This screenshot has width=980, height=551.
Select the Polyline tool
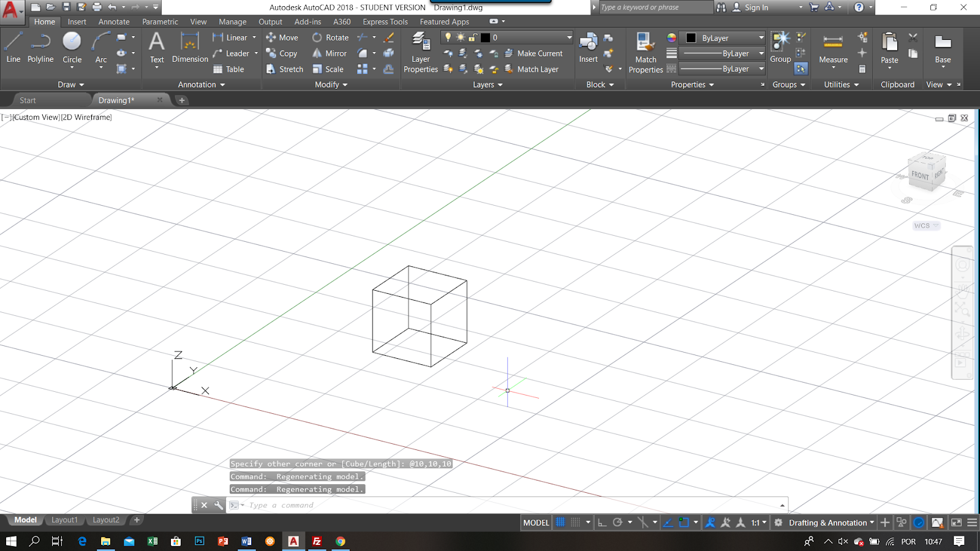[x=40, y=47]
